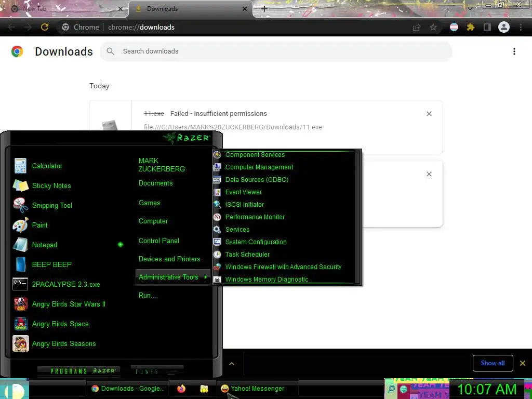Image resolution: width=532 pixels, height=399 pixels.
Task: Launch BEEP BEEP program icon
Action: (x=20, y=264)
